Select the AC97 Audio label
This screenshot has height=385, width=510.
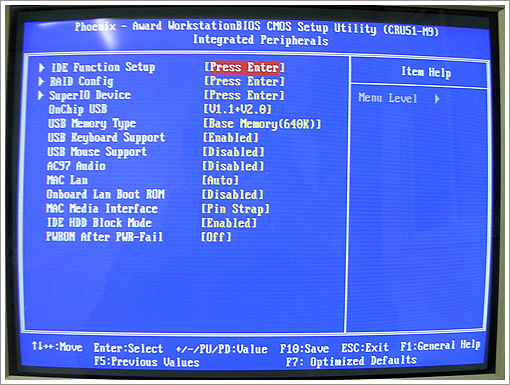pos(76,166)
